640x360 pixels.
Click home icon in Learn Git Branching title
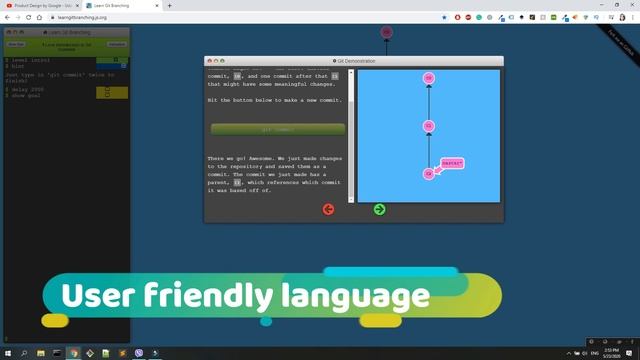(x=45, y=32)
